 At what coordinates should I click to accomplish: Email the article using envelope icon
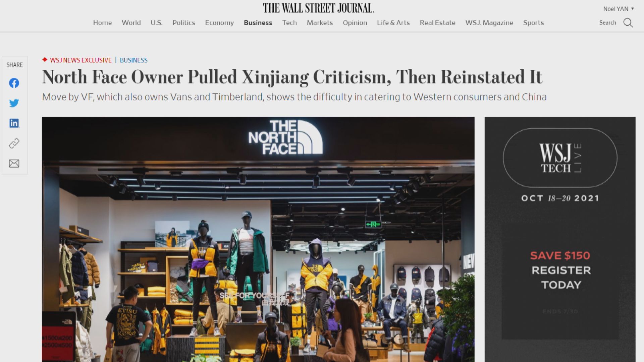[14, 163]
